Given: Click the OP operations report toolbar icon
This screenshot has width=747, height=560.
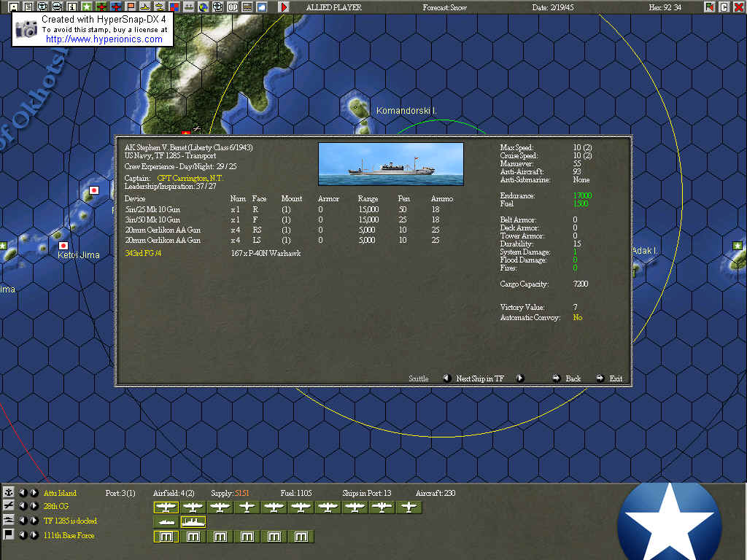Looking at the screenshot, I should coord(232,7).
